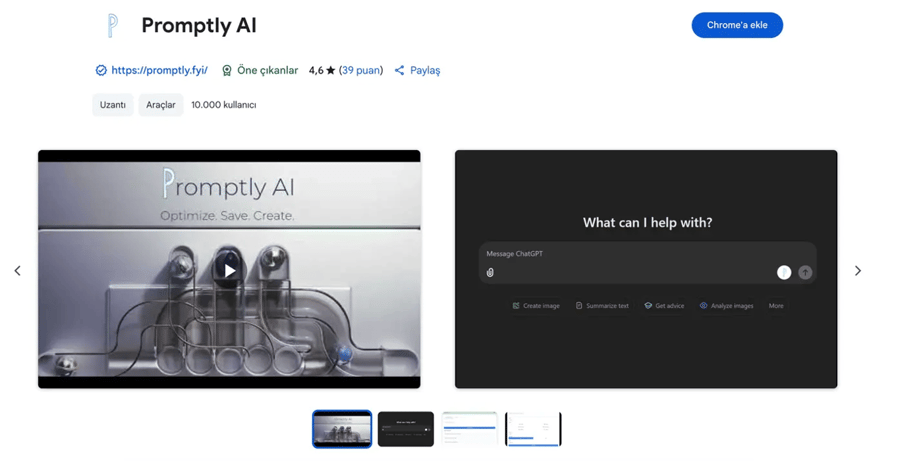Select the Uzantı category chip
900x461 pixels.
pos(112,105)
